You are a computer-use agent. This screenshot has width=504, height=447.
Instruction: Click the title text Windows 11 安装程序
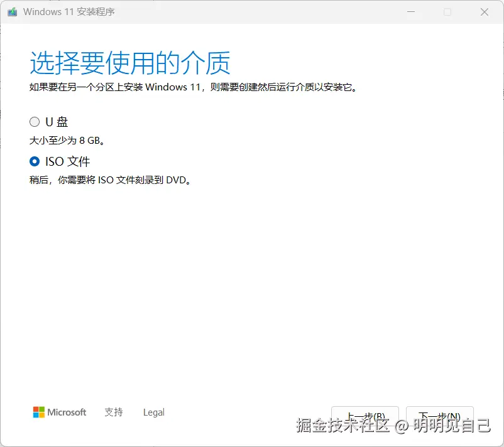[68, 12]
